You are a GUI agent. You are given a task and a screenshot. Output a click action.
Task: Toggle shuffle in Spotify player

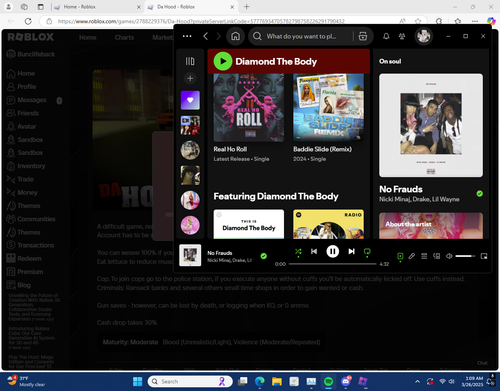click(298, 252)
